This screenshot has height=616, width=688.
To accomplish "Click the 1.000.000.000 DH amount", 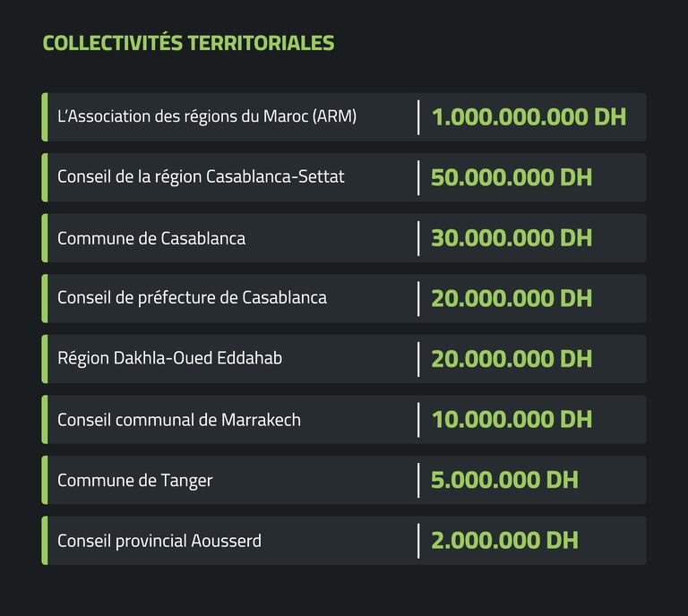I will pyautogui.click(x=529, y=117).
